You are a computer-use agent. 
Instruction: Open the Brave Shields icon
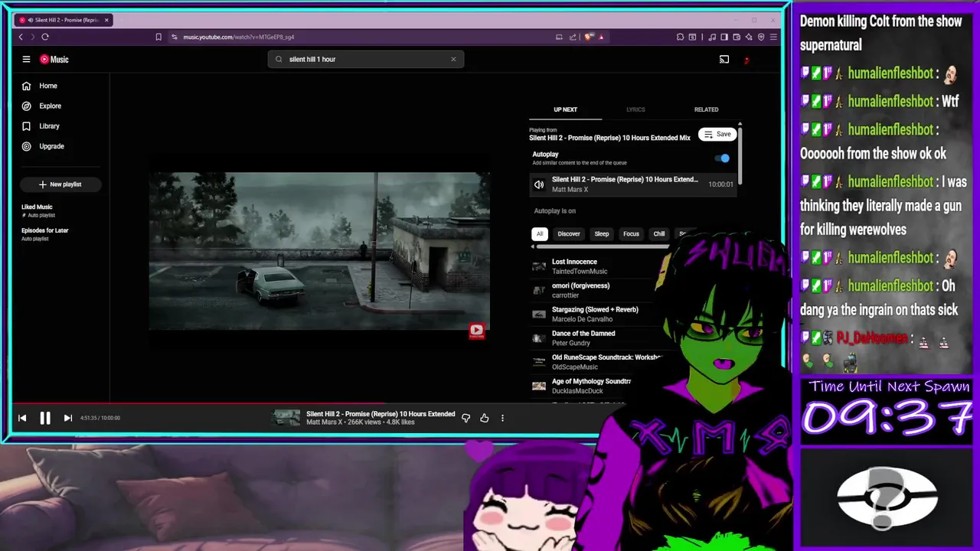pyautogui.click(x=588, y=37)
